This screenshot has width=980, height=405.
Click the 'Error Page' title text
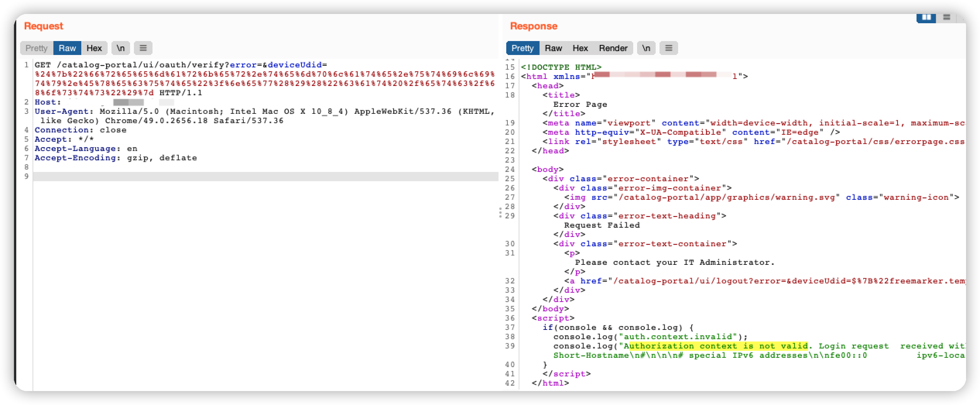tap(580, 105)
